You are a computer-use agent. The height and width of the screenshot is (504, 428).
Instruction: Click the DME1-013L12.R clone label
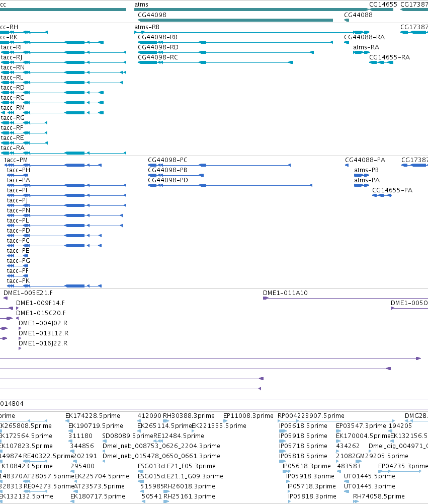44,333
